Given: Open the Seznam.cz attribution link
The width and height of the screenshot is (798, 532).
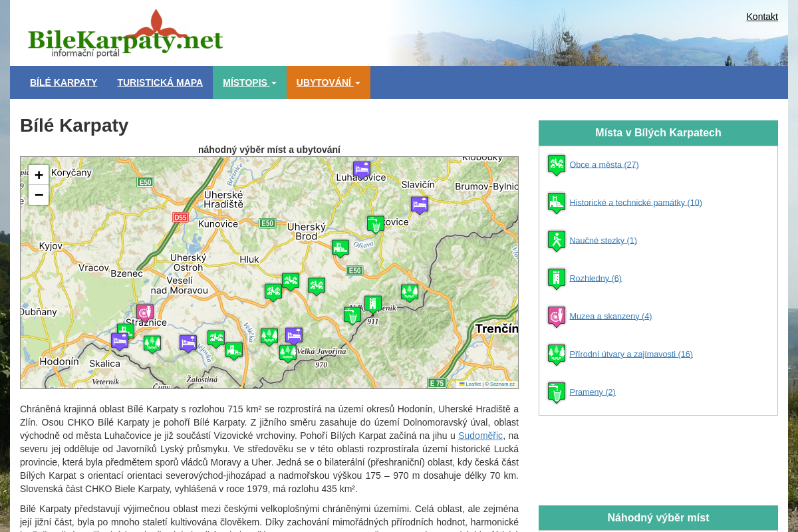Looking at the screenshot, I should tap(502, 384).
